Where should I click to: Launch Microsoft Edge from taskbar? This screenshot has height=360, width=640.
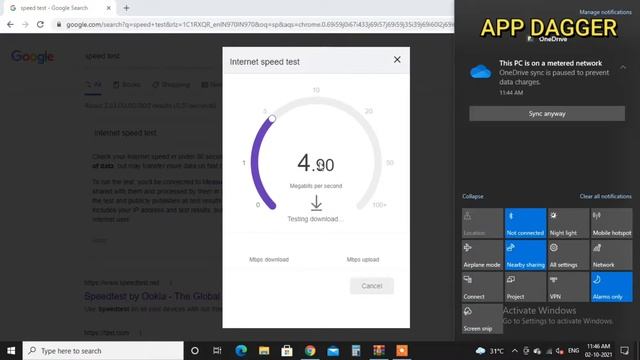coord(241,351)
